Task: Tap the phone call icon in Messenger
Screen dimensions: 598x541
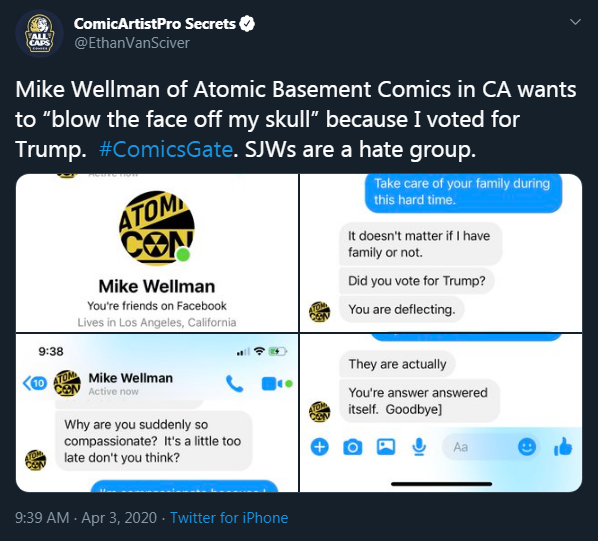Action: coord(234,384)
